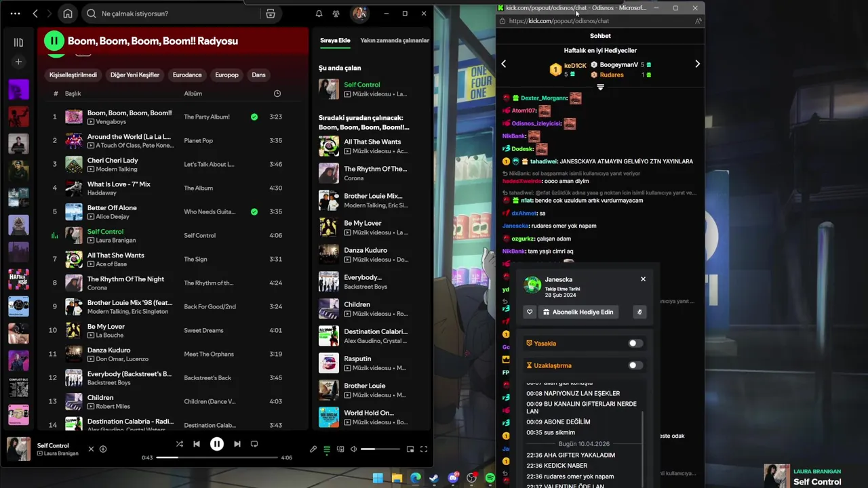
Task: Open friend activity icon in Spotify
Action: pyautogui.click(x=336, y=14)
